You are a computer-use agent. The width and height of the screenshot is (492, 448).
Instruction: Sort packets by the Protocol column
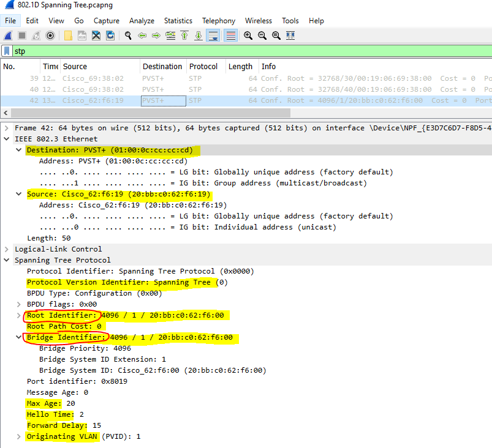[206, 67]
